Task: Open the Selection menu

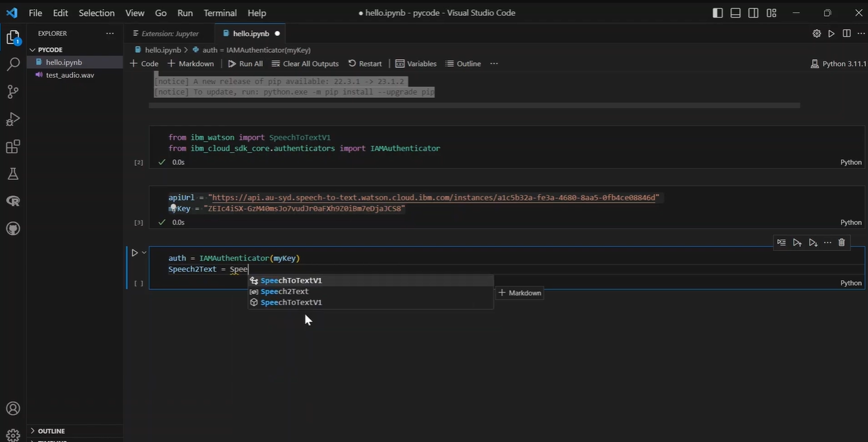Action: click(97, 13)
